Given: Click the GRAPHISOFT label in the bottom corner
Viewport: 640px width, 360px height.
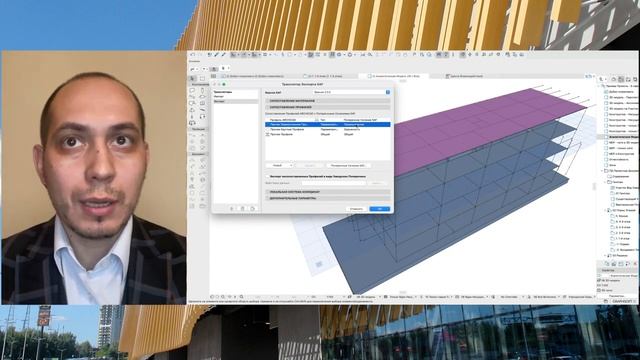Looking at the screenshot, I should 622,301.
